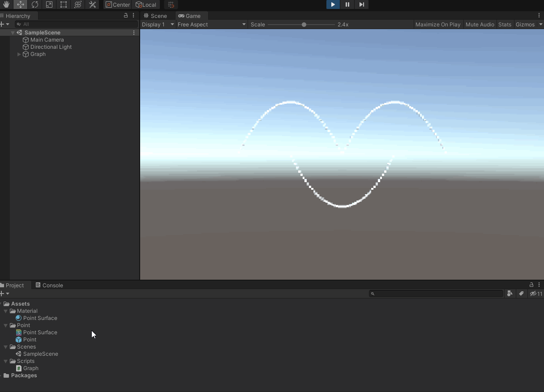Switch to Console tab

click(x=49, y=285)
